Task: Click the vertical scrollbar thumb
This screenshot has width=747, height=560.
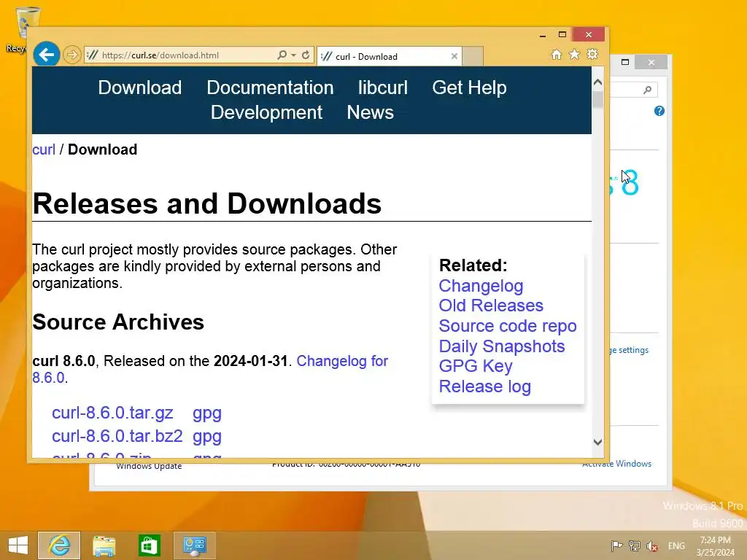Action: 598,99
